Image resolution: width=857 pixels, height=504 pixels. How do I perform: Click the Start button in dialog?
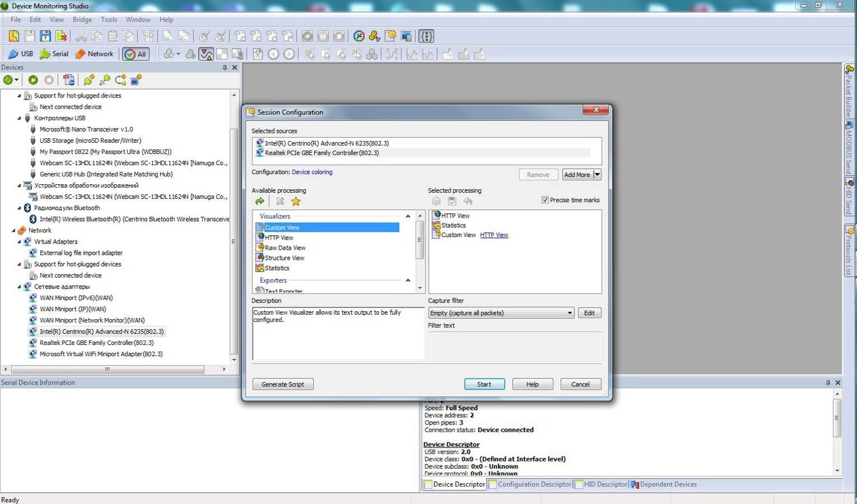pyautogui.click(x=484, y=384)
